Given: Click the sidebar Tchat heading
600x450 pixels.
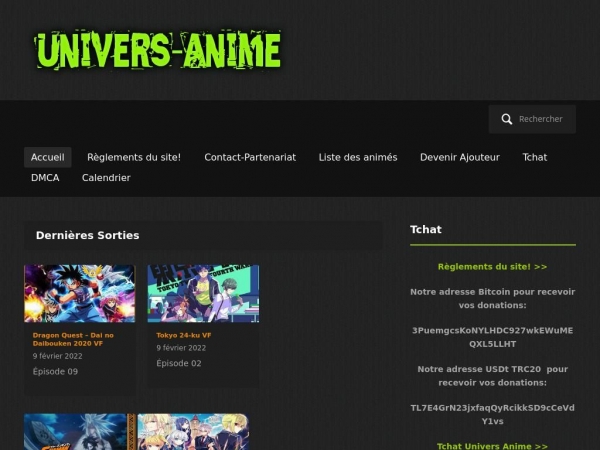Looking at the screenshot, I should (x=426, y=230).
